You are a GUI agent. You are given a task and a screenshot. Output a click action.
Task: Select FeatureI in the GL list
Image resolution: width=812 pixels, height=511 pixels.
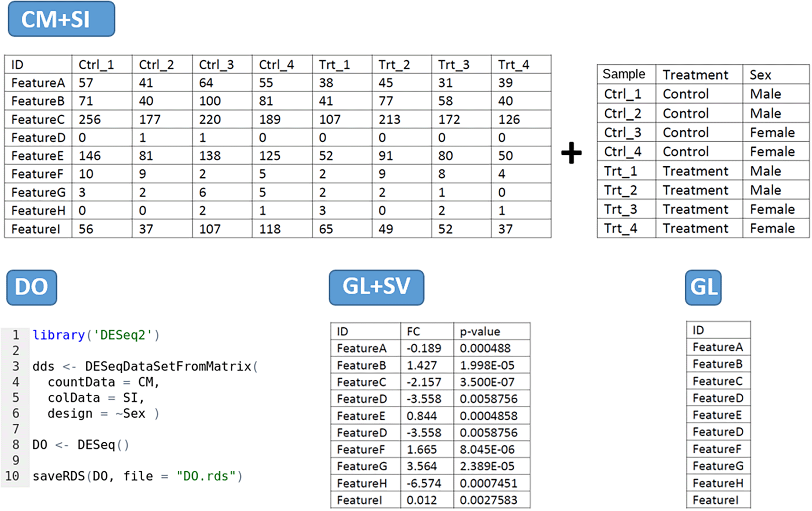pyautogui.click(x=715, y=500)
